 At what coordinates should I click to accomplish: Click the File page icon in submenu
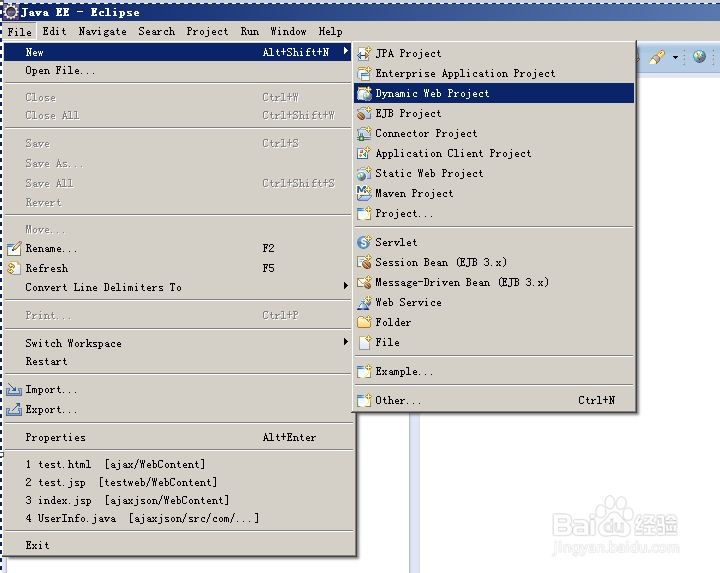coord(364,343)
